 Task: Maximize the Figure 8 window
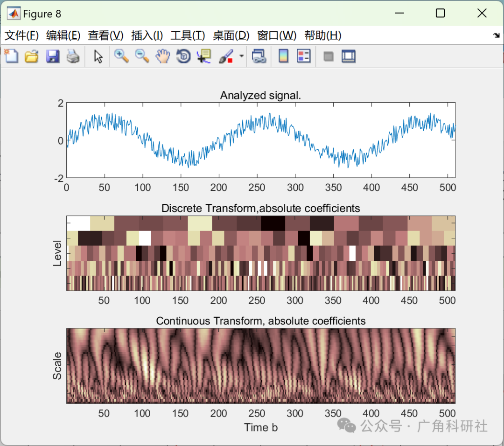[x=440, y=13]
